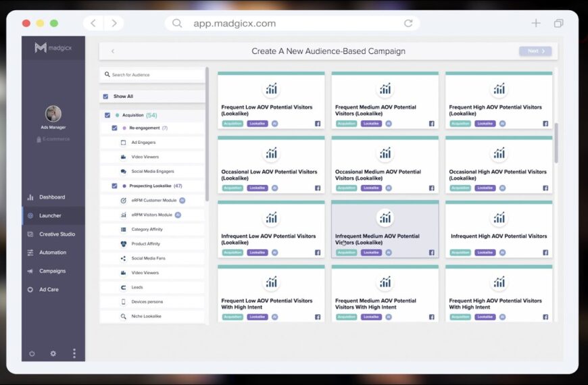Toggle the Show All checkbox

(x=105, y=97)
